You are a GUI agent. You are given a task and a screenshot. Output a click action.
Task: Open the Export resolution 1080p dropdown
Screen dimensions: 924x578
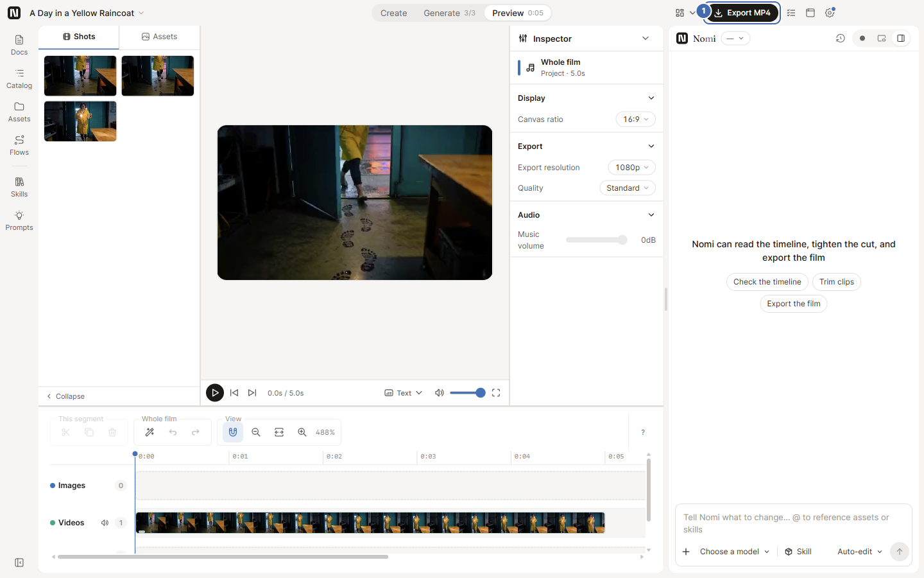(632, 168)
